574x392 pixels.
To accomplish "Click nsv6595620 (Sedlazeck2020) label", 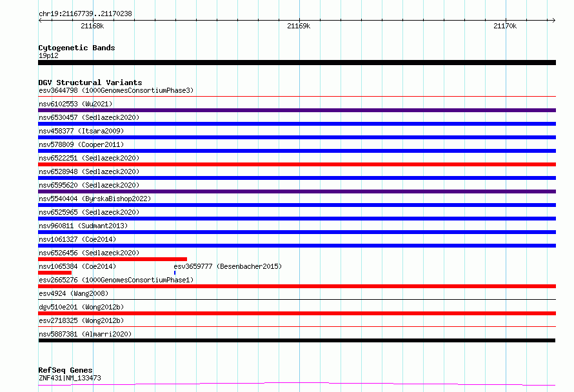I will [x=89, y=185].
